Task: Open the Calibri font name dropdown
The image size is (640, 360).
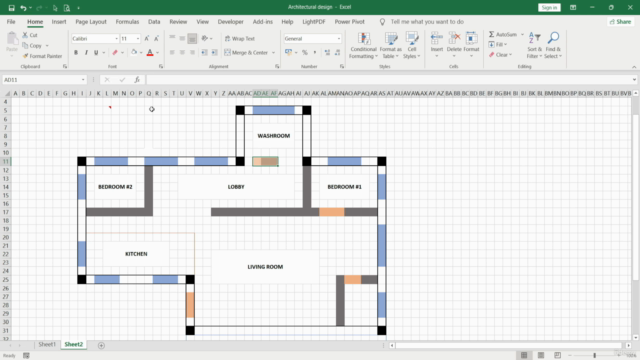Action: [x=116, y=38]
